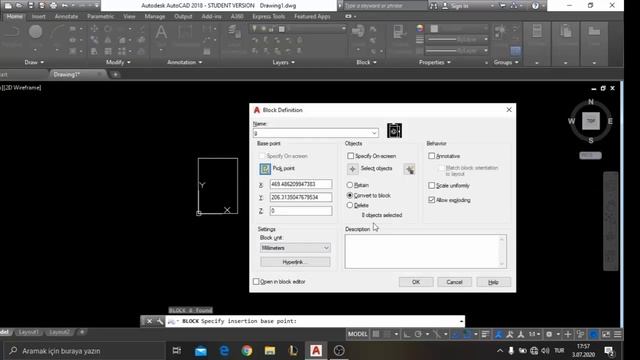Click the Plot printer icon in toolbar
This screenshot has width=640, height=360.
point(53,6)
